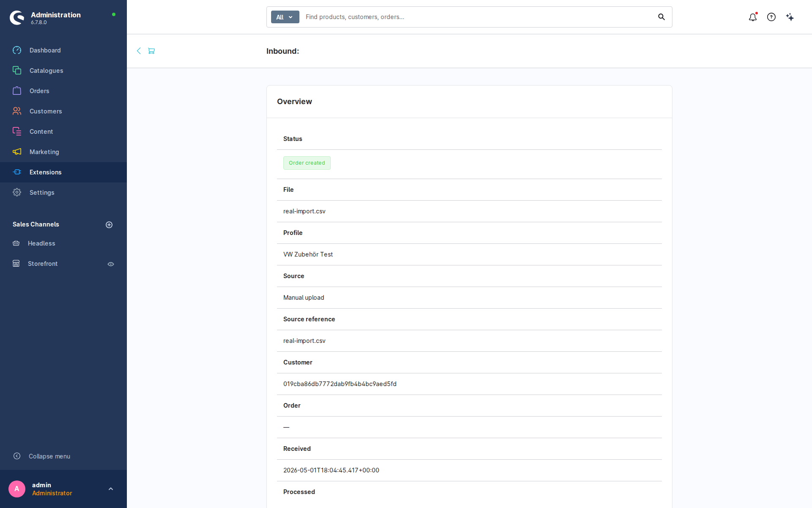The width and height of the screenshot is (812, 508).
Task: Focus the global search input field
Action: tap(478, 17)
